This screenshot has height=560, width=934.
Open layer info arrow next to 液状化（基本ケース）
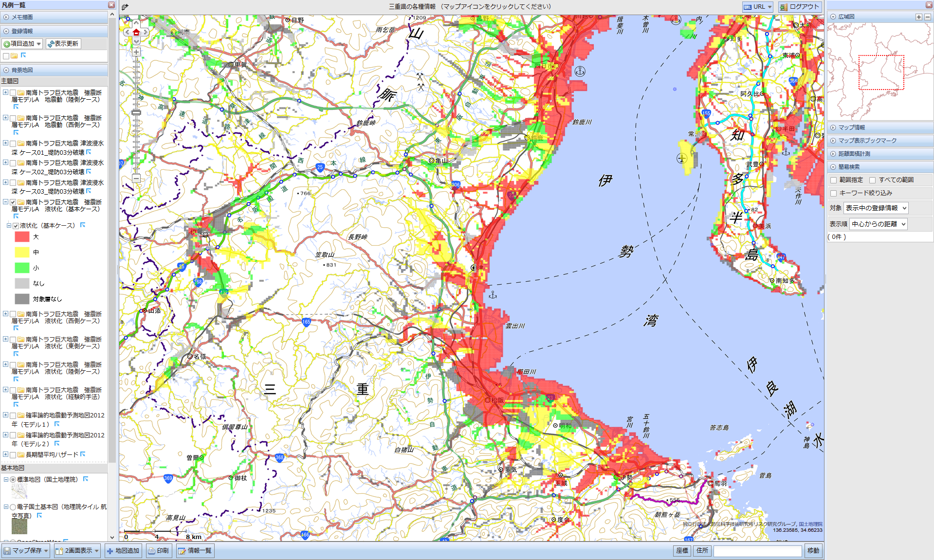coord(83,225)
